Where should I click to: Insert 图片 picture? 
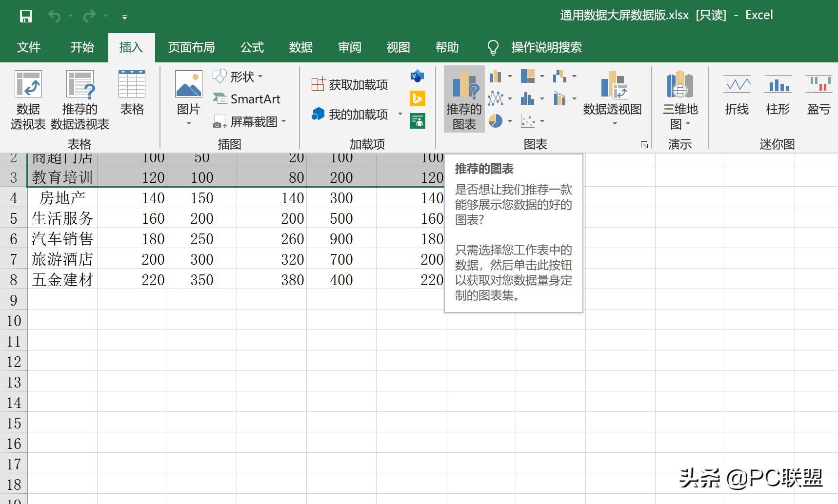pos(188,93)
